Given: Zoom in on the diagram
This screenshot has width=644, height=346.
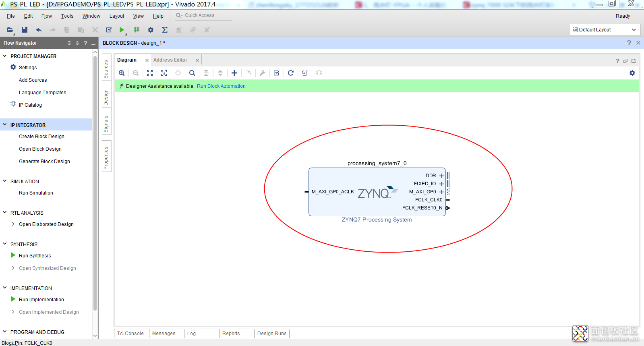Looking at the screenshot, I should coord(122,73).
